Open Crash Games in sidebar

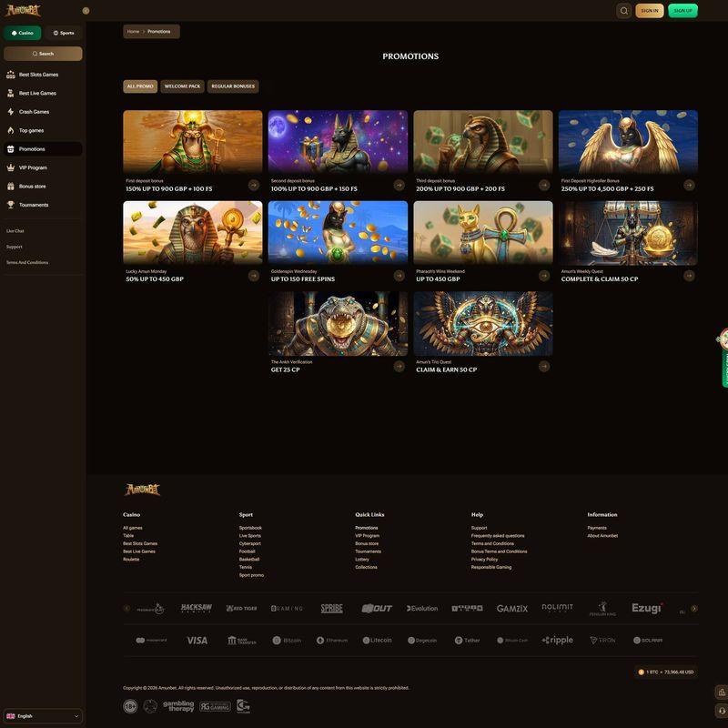[43, 112]
